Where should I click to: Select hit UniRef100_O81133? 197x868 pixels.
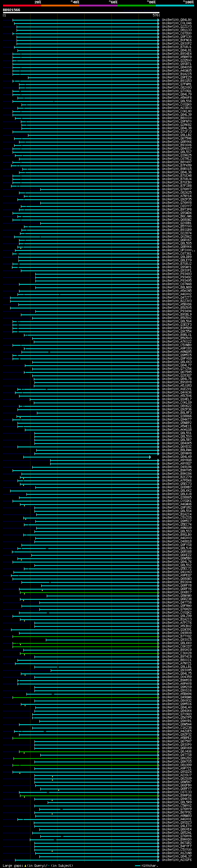(177, 30)
